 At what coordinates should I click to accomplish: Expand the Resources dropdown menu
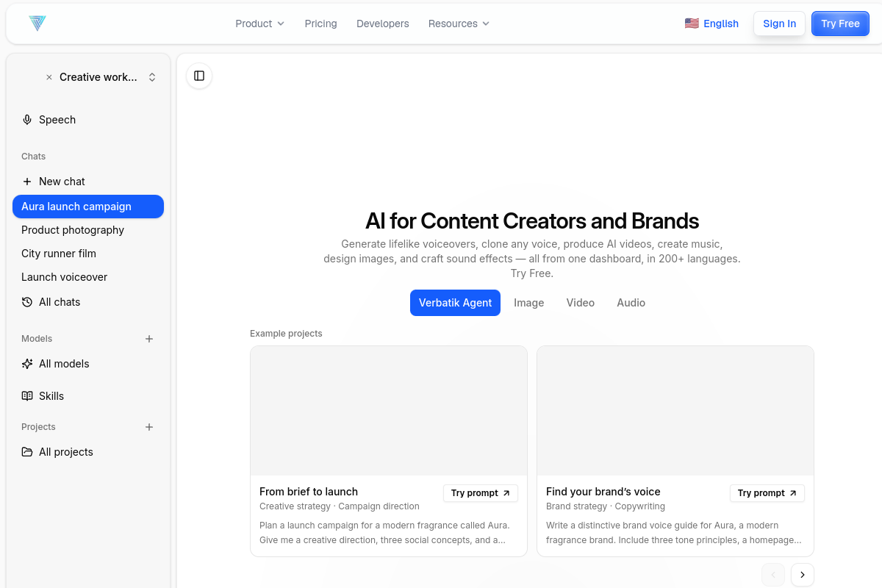click(459, 24)
